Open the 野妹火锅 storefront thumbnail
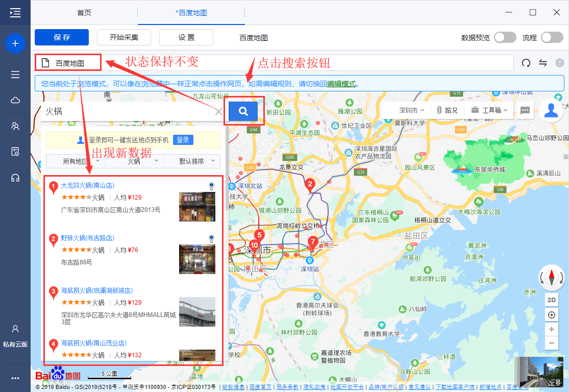This screenshot has height=392, width=569. click(x=197, y=259)
